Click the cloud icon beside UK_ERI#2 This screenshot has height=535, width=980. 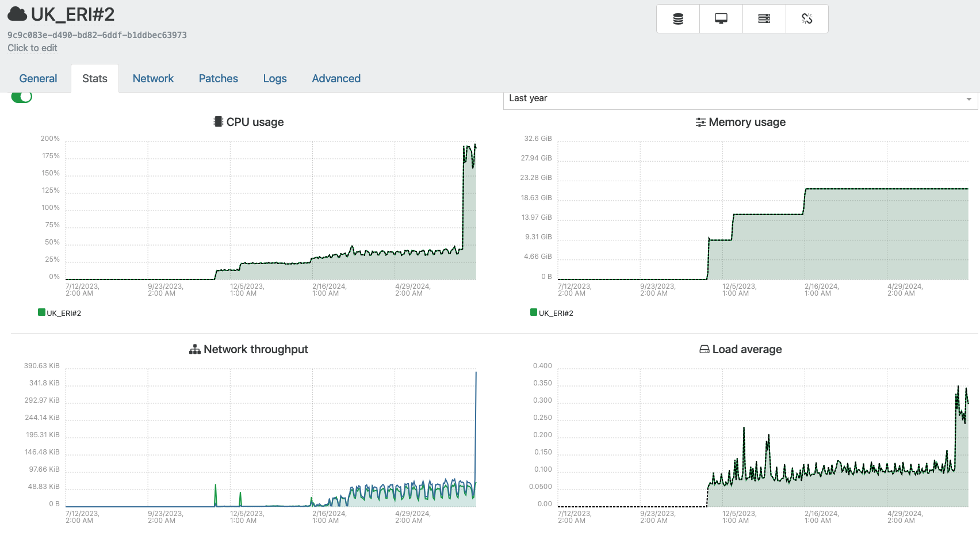pos(17,14)
